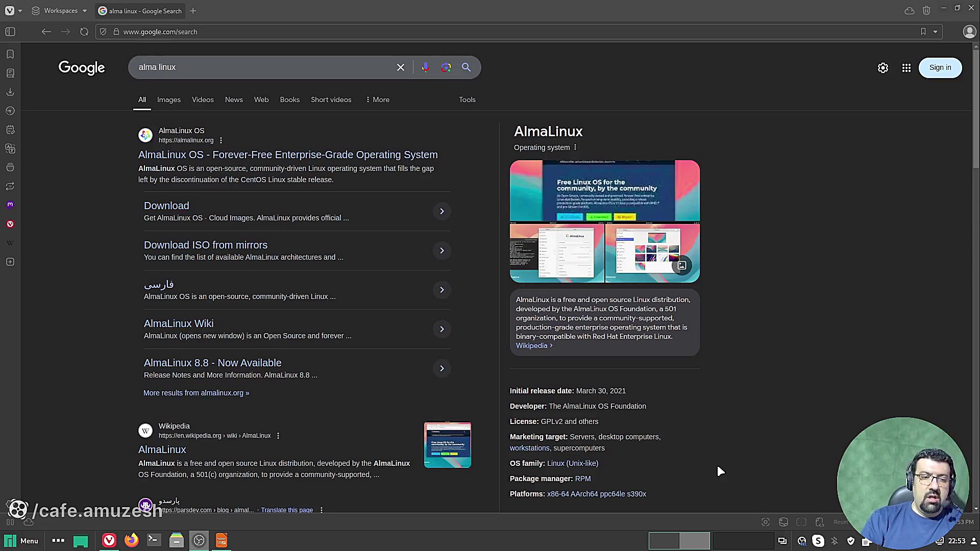Open options for Wikipedia result

278,436
